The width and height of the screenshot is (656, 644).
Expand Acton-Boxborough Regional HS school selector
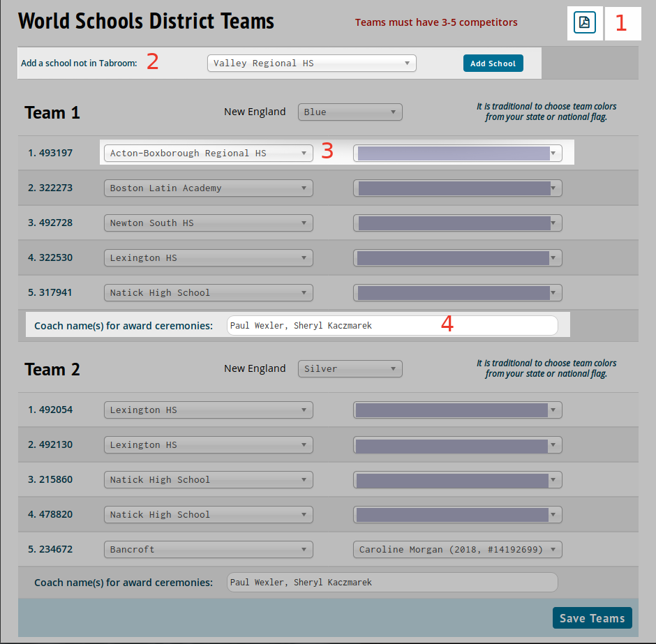[208, 153]
